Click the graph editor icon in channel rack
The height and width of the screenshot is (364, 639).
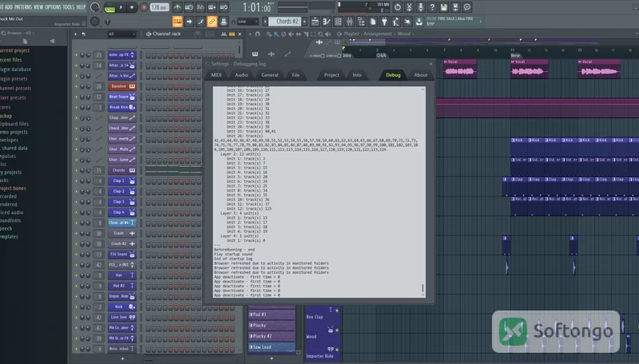224,34
